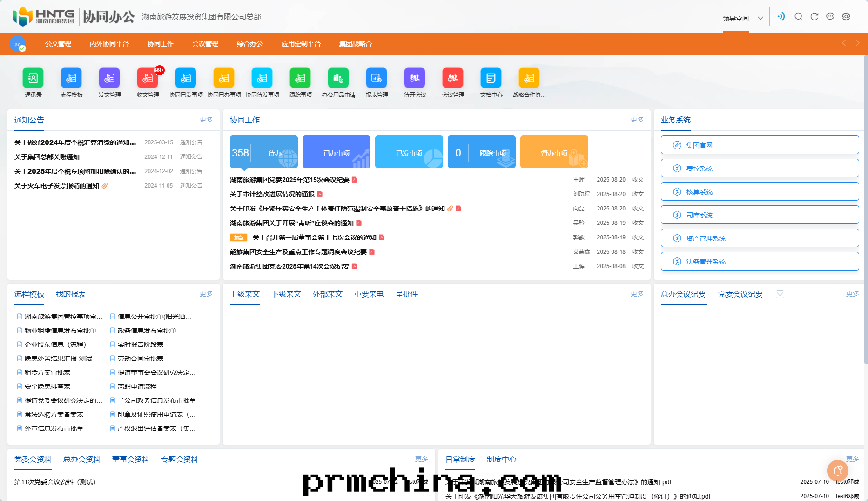868x501 pixels.
Task: Click the right arrow on the navigation bar
Action: pyautogui.click(x=858, y=43)
